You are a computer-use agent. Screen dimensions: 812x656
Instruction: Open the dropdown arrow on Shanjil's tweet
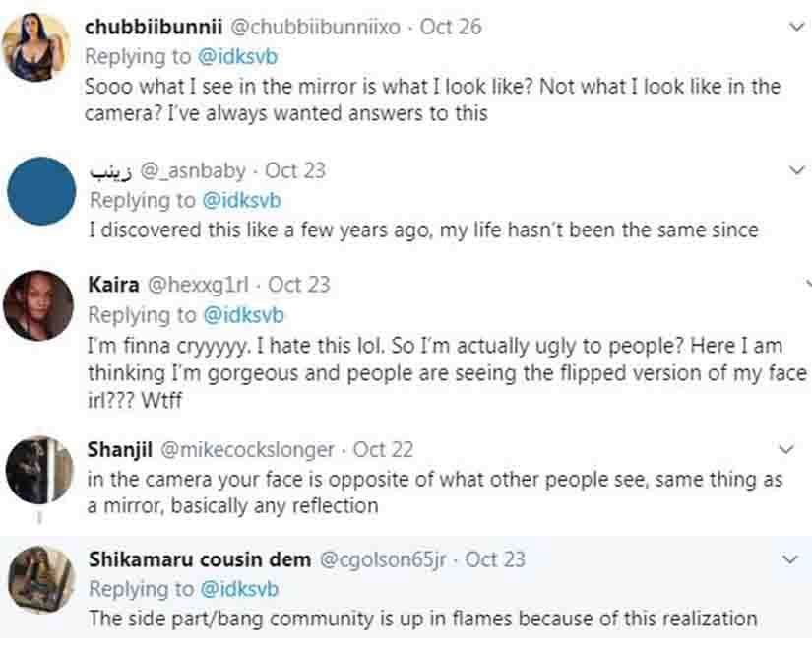785,450
